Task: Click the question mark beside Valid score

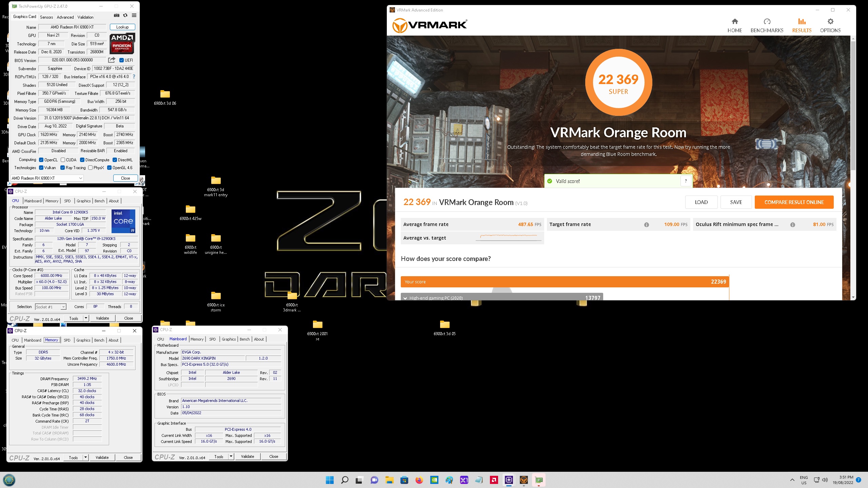Action: coord(686,181)
